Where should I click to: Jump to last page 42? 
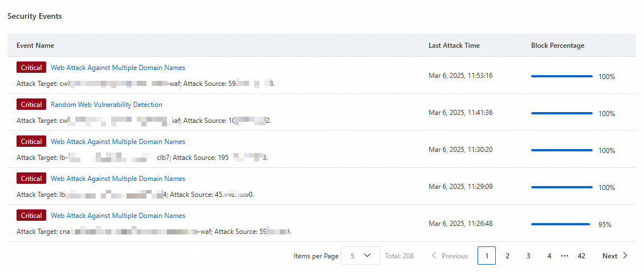pyautogui.click(x=581, y=256)
